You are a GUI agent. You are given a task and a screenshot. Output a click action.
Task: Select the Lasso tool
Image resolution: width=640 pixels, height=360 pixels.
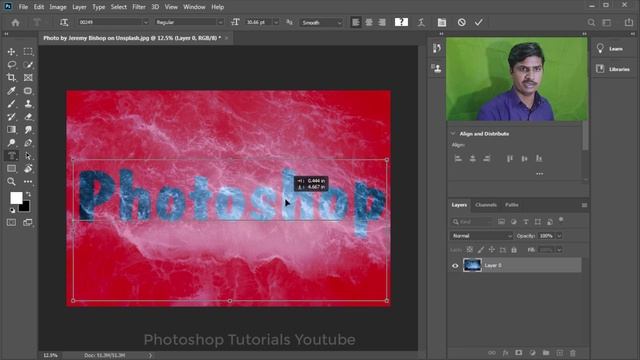(x=11, y=64)
